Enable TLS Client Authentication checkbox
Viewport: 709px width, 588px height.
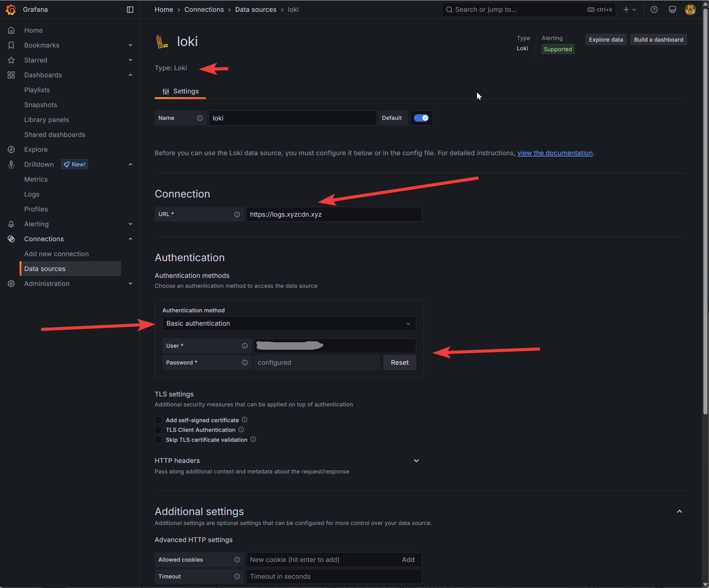point(158,430)
